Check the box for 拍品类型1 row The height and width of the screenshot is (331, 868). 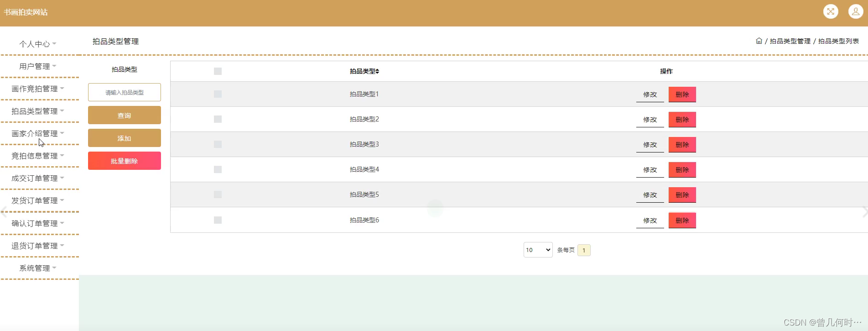pyautogui.click(x=218, y=94)
